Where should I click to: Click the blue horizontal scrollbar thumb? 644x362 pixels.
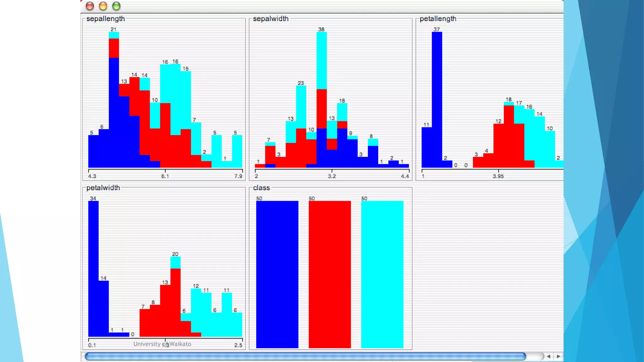pyautogui.click(x=305, y=356)
